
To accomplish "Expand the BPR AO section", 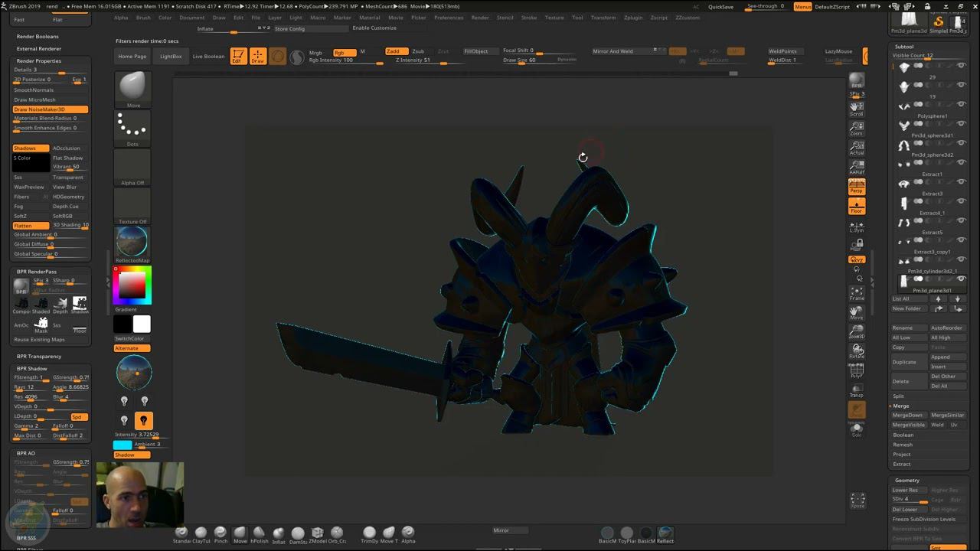I will click(x=27, y=453).
